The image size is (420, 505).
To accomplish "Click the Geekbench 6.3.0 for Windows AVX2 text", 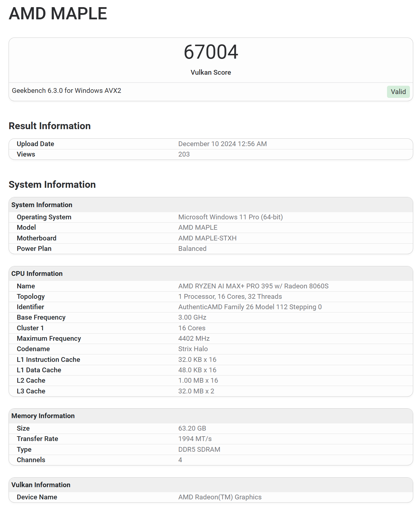I will pyautogui.click(x=67, y=90).
